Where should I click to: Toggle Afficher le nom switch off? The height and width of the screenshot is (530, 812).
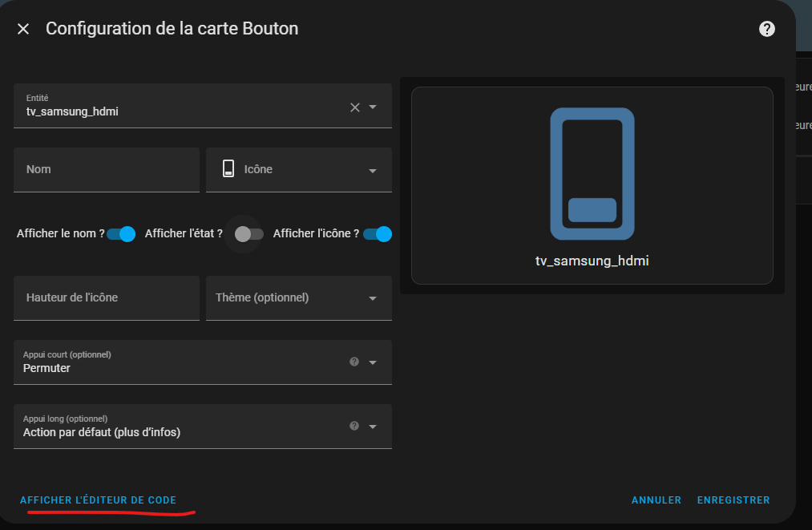tap(121, 234)
